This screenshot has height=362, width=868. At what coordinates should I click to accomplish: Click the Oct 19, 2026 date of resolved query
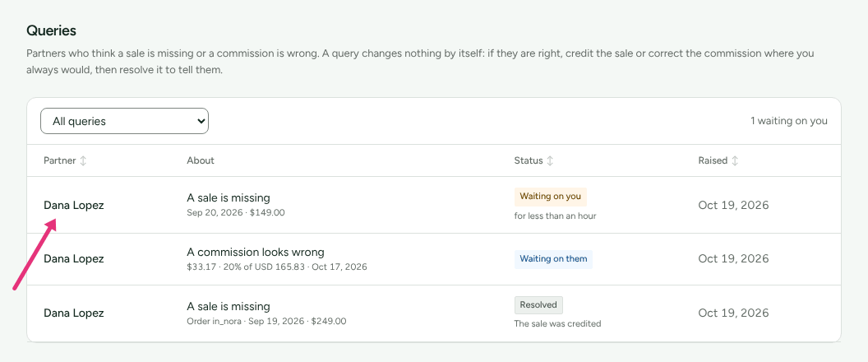(x=733, y=313)
